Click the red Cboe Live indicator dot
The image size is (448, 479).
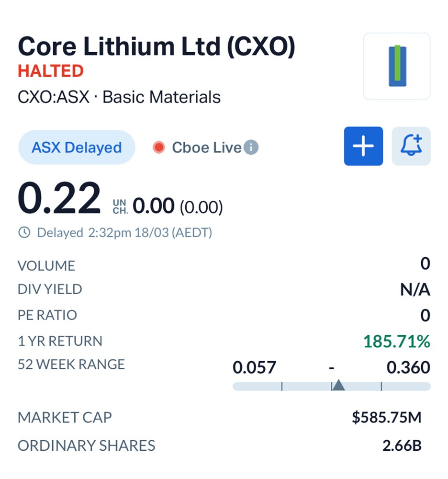(158, 148)
